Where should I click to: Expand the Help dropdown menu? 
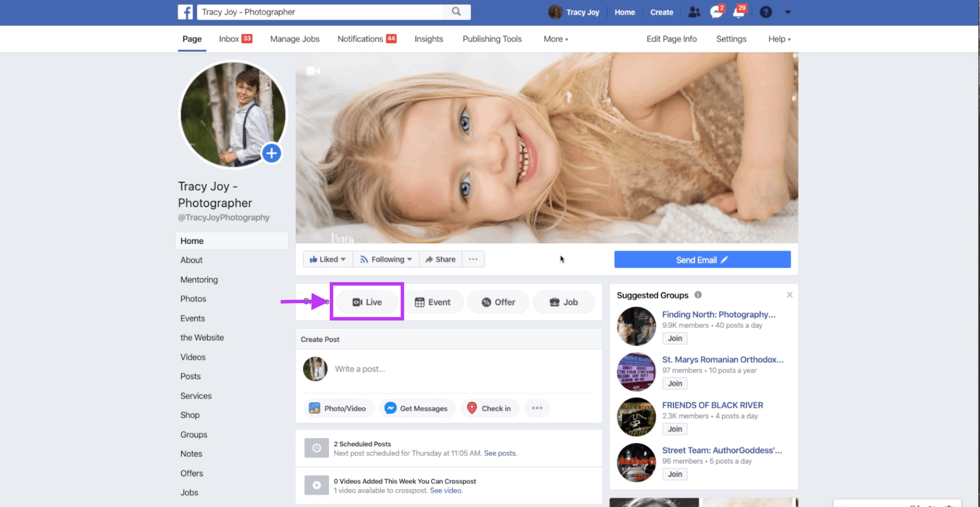click(779, 39)
